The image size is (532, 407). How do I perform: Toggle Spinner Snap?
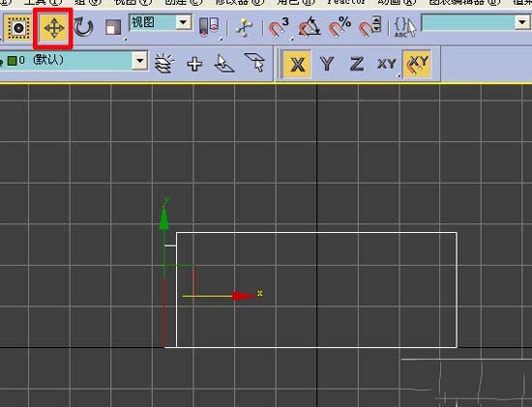370,26
